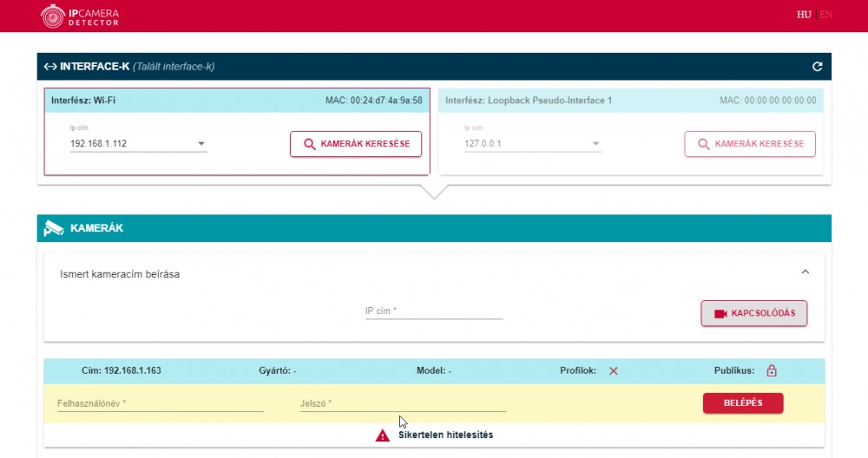Click the padlock icon next to Publikus
Viewport: 868px width, 458px height.
[772, 370]
